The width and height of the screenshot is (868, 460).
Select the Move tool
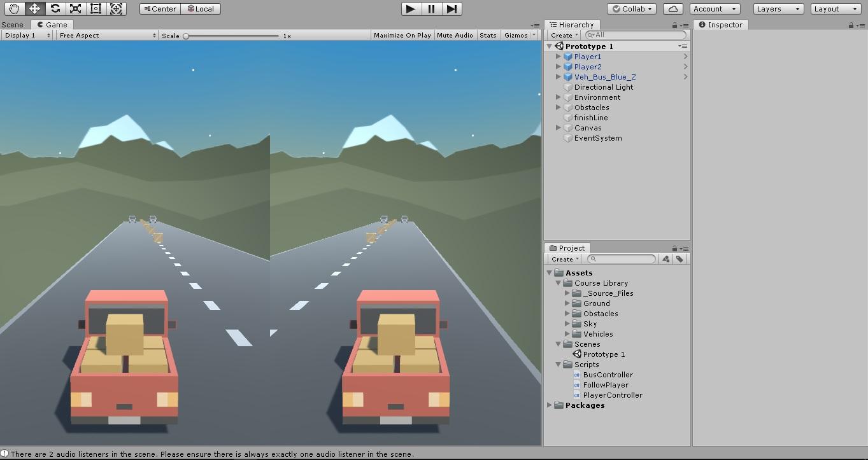pyautogui.click(x=34, y=9)
